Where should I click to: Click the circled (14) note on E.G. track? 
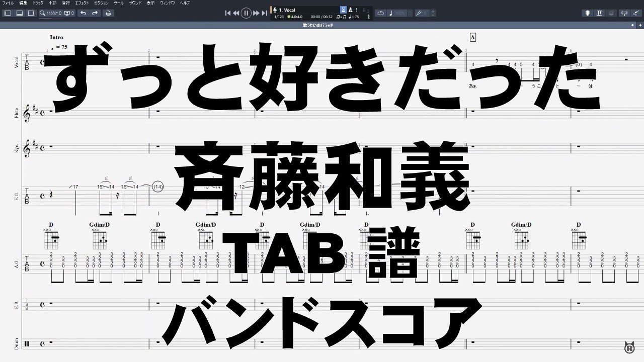[158, 187]
